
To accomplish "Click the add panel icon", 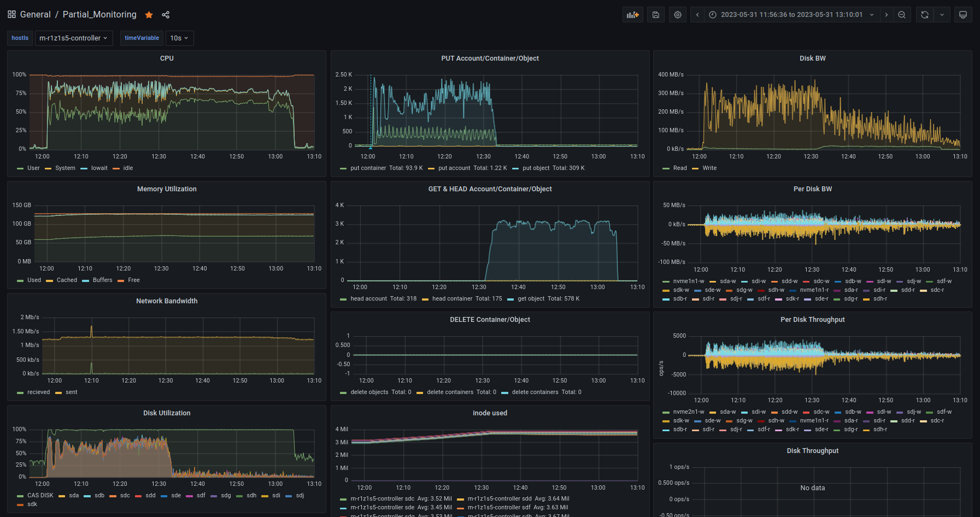I will pyautogui.click(x=633, y=15).
